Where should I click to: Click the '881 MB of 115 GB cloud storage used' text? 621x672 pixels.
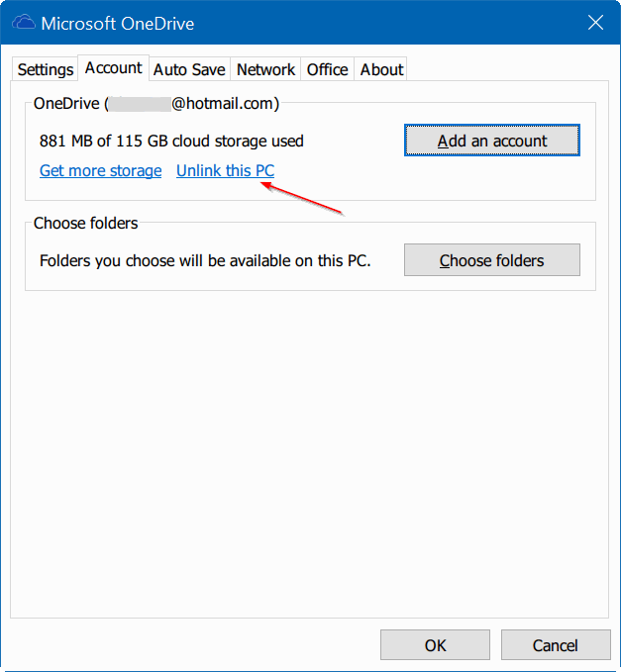coord(171,141)
